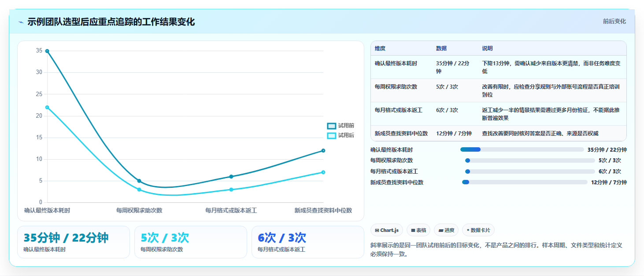Click the 每周权限求助次数 progress bar
This screenshot has width=644, height=276.
point(530,160)
